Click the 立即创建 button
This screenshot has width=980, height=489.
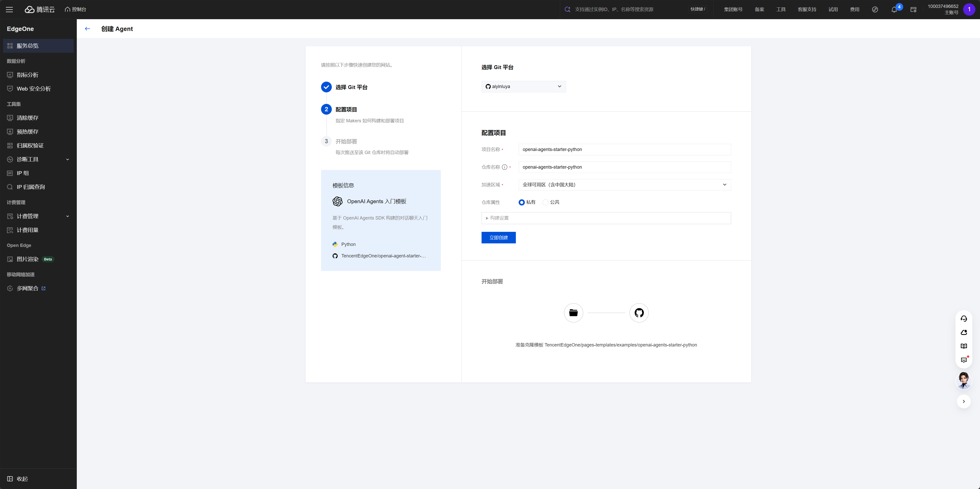498,238
